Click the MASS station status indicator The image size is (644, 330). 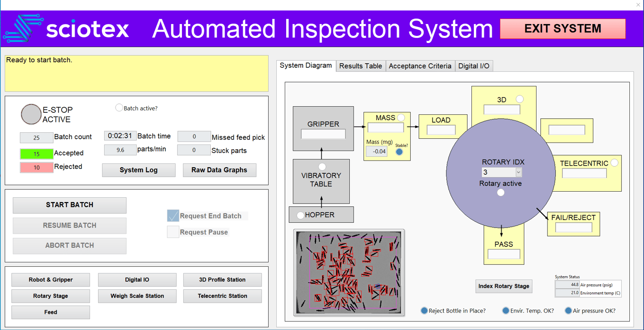click(x=401, y=118)
